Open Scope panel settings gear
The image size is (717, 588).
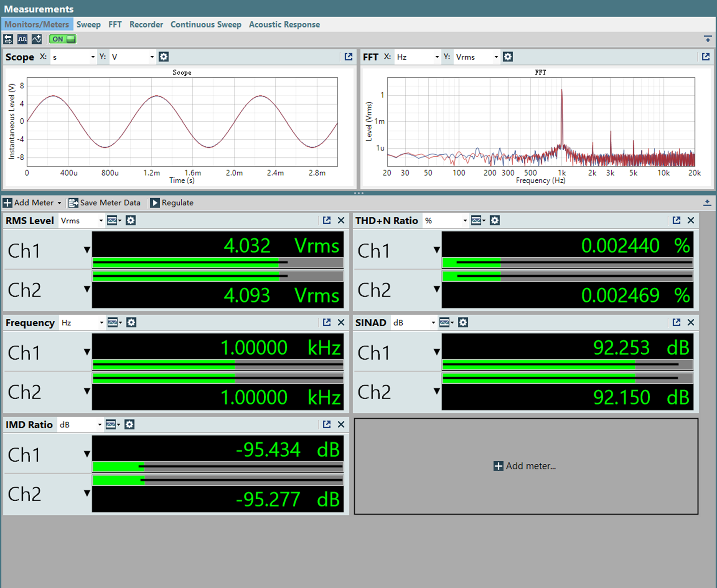[163, 57]
